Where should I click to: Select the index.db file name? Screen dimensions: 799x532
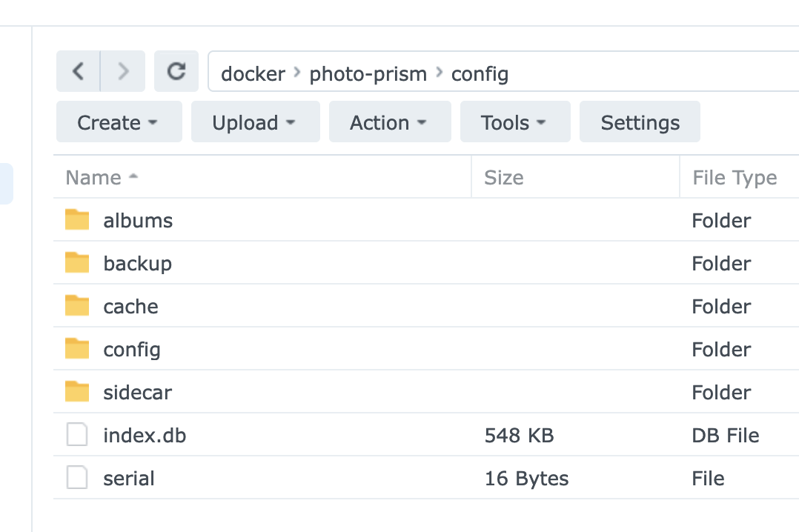pos(145,435)
